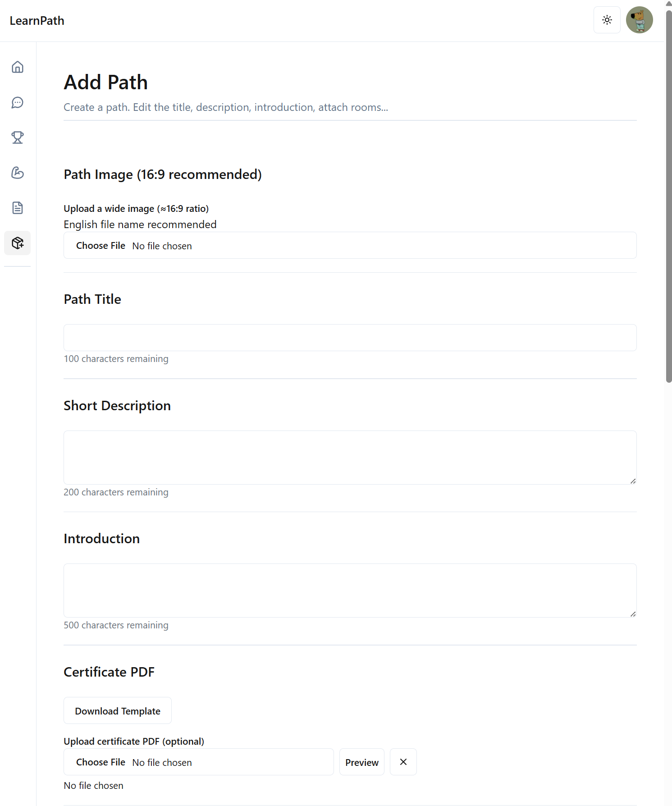Viewport: 672px width, 806px height.
Task: Click the LearnPath logo link
Action: 37,21
